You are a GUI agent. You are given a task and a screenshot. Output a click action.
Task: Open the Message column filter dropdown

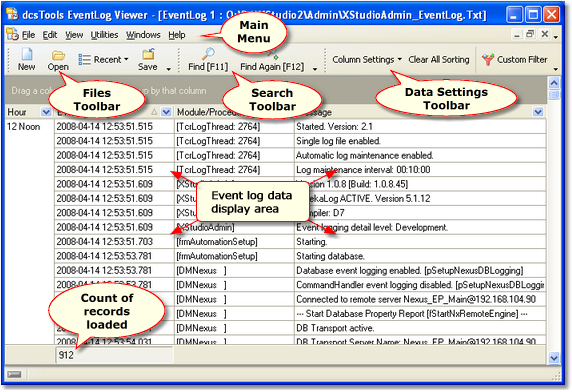tap(538, 112)
